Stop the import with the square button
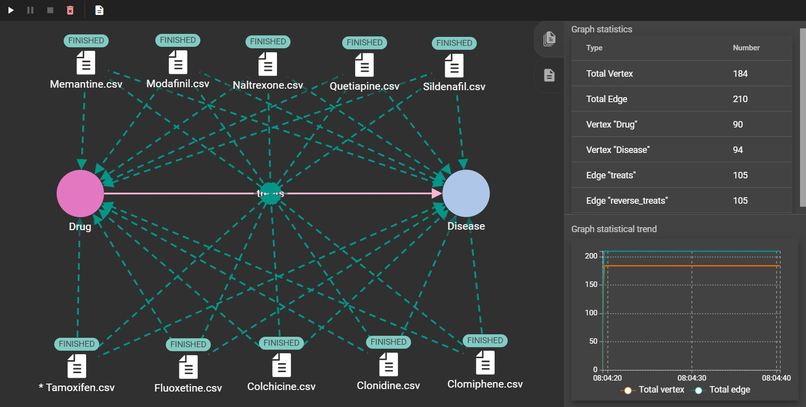The width and height of the screenshot is (806, 407). coord(50,10)
